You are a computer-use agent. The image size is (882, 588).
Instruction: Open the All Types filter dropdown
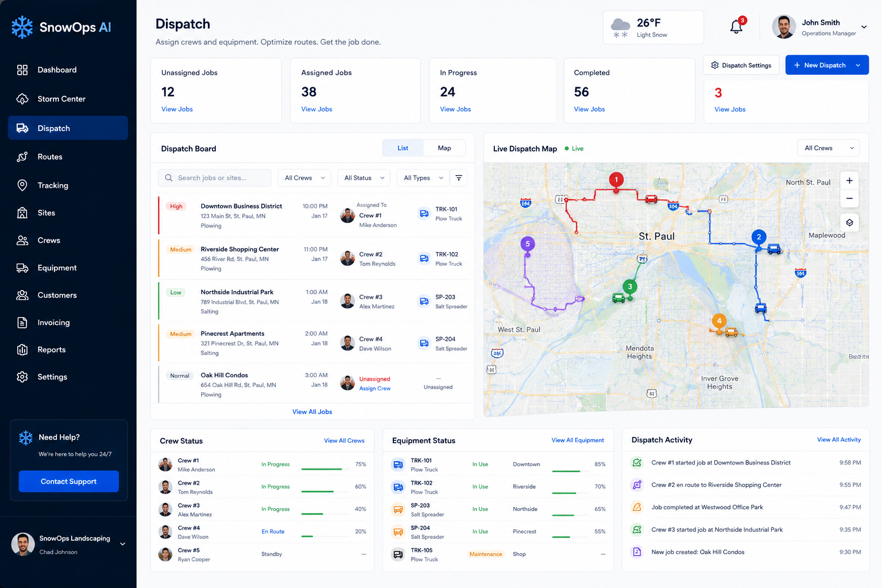pyautogui.click(x=423, y=178)
